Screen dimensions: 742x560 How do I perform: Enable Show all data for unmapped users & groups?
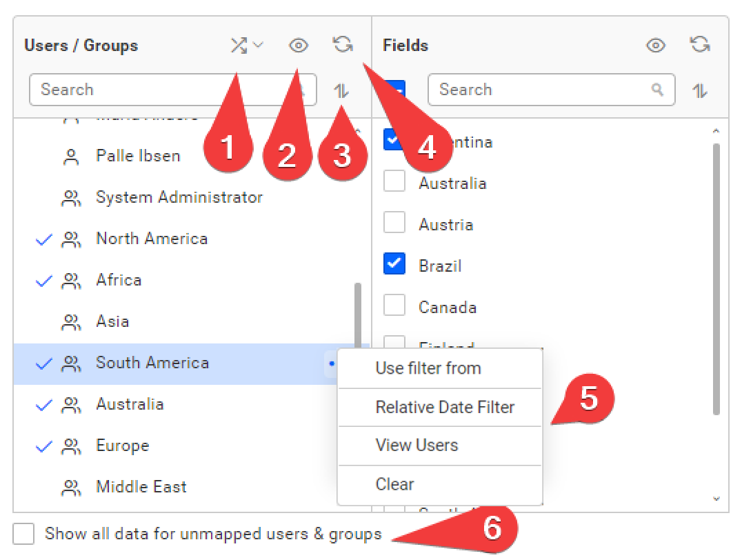click(23, 533)
